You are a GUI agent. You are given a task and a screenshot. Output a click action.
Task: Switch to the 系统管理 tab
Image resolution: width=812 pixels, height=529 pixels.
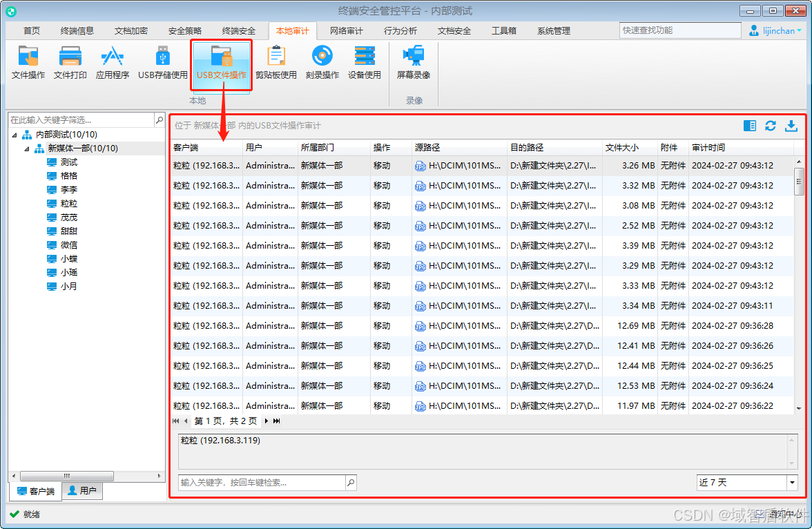[x=554, y=30]
